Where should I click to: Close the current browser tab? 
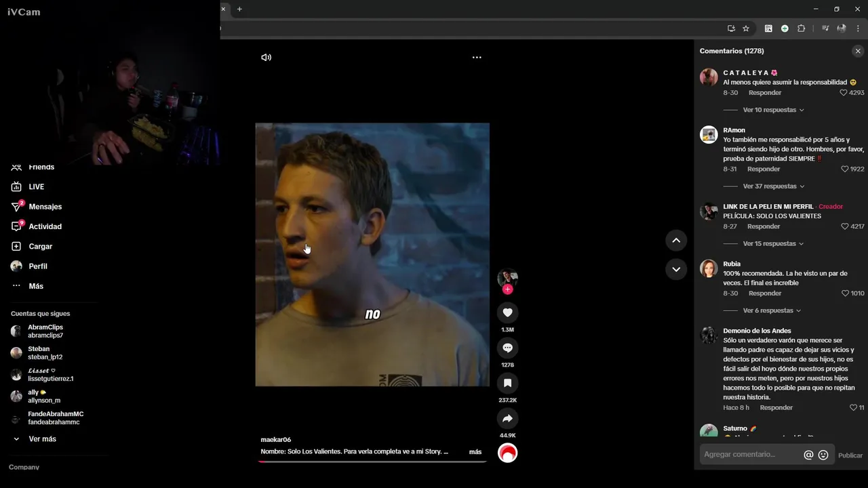[223, 9]
